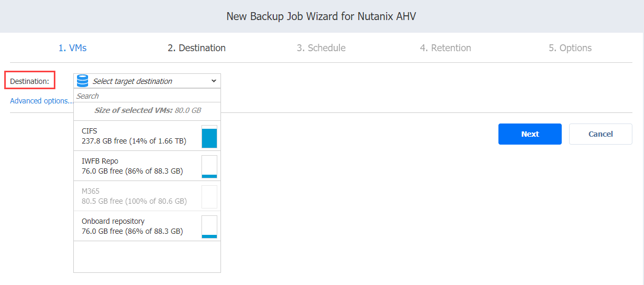
Task: Choose CIFS repository from the list
Action: [147, 136]
